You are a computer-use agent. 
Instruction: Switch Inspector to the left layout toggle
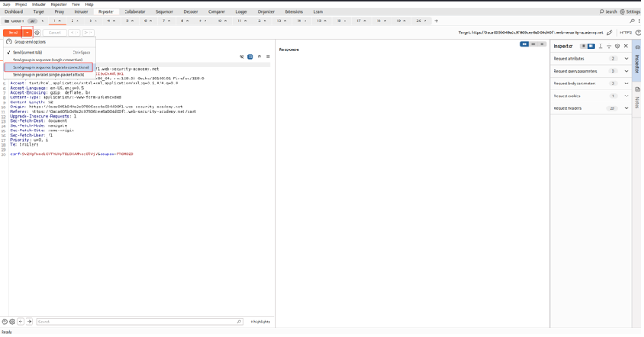click(x=583, y=46)
